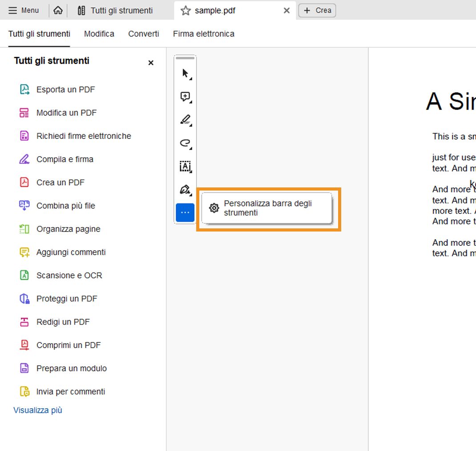Click the Scansione e OCR icon
Image resolution: width=476 pixels, height=451 pixels.
click(24, 275)
